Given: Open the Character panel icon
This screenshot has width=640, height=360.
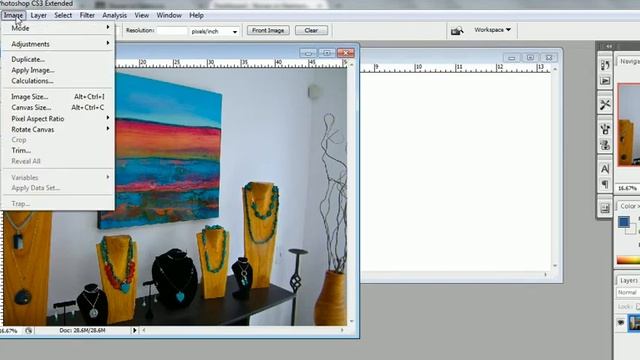Looking at the screenshot, I should pos(605,169).
